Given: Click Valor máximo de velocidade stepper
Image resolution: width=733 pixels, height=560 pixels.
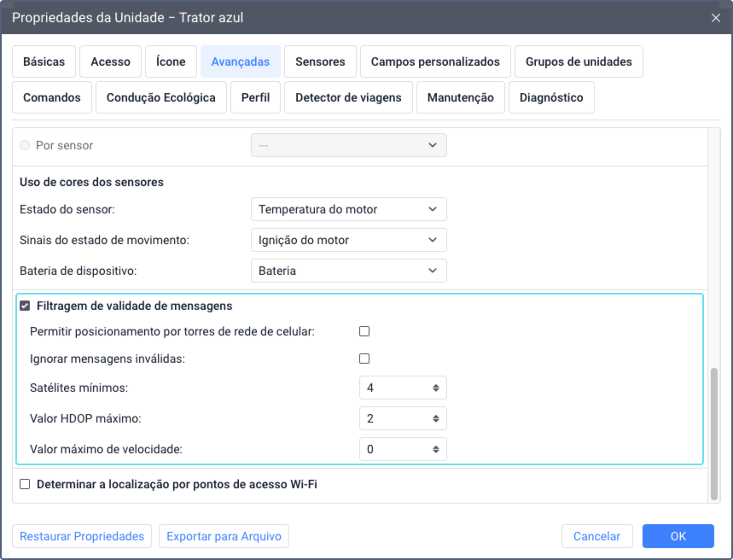Looking at the screenshot, I should tap(435, 449).
